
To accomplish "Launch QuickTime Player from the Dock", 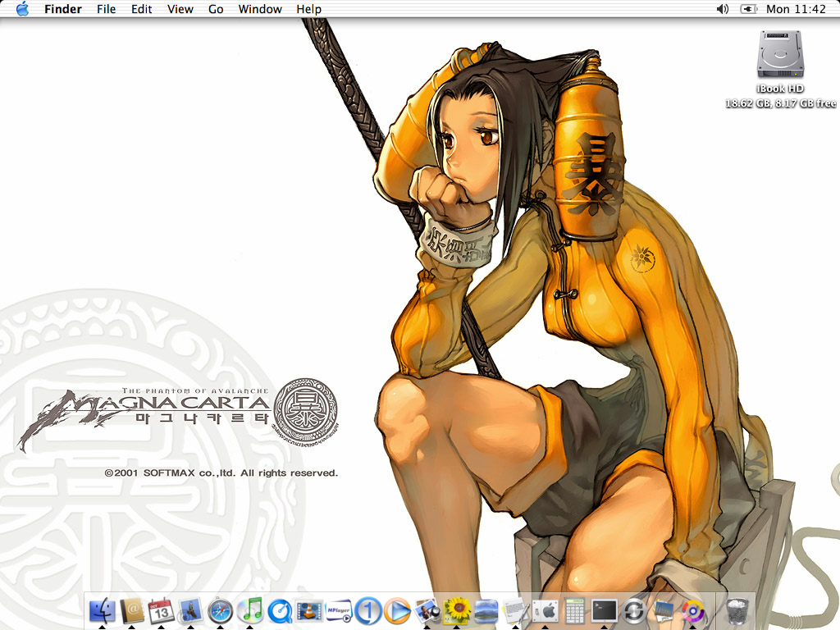I will click(x=280, y=610).
